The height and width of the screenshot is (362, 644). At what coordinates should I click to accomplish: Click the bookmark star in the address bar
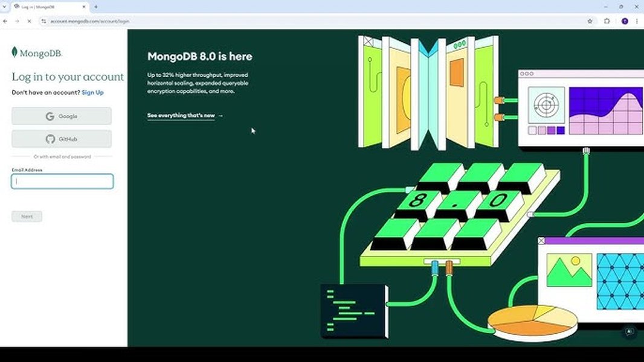pos(589,21)
